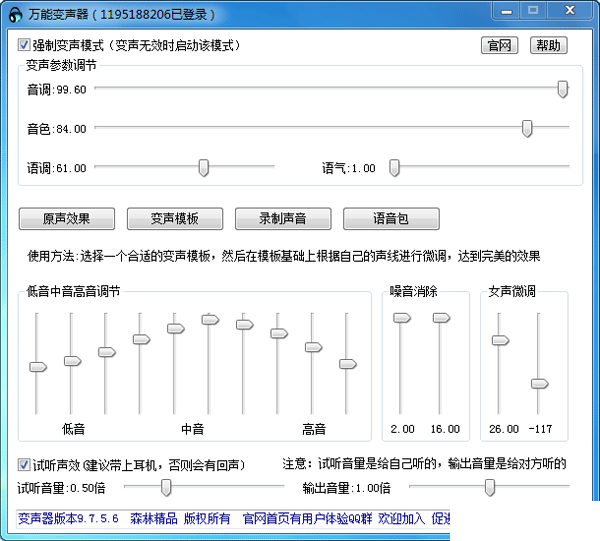Click the 音调:99.60 value label

pos(57,90)
